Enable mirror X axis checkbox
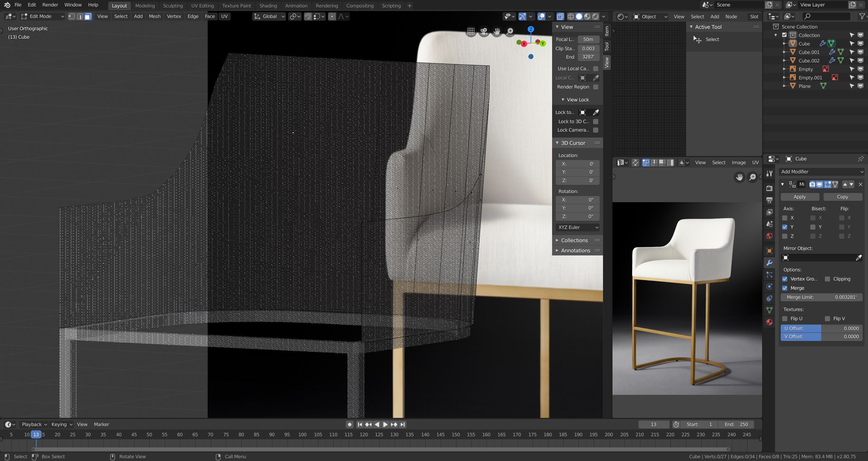The width and height of the screenshot is (868, 461). click(x=785, y=218)
